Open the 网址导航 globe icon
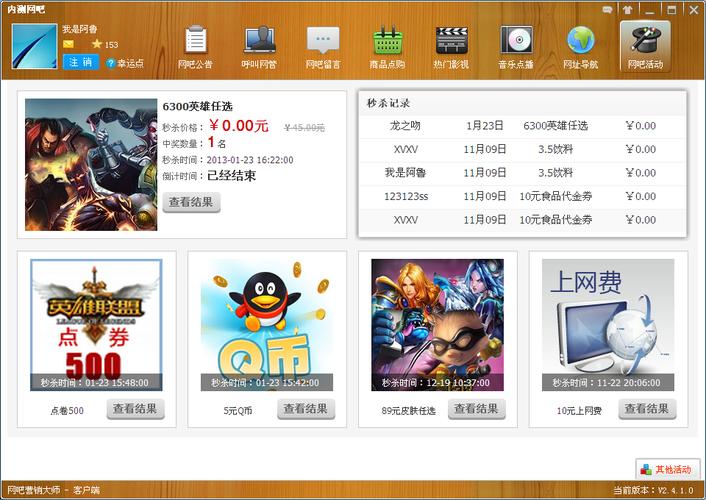This screenshot has width=706, height=500. coord(580,47)
